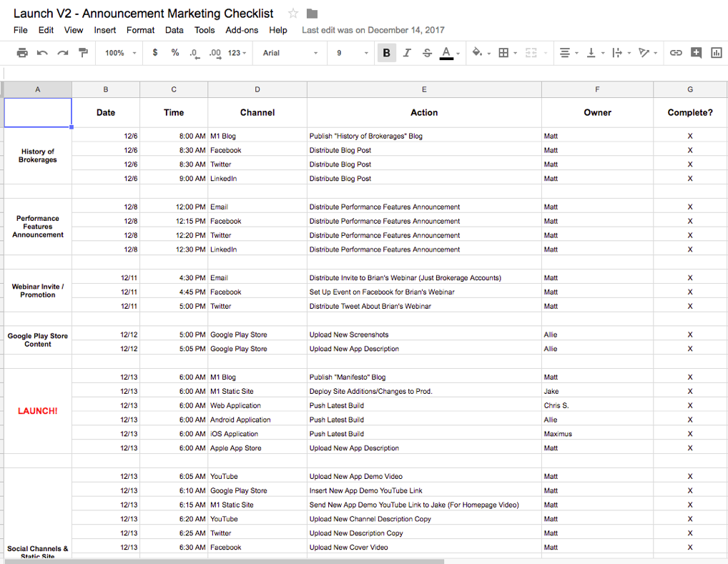Undo the last action

pyautogui.click(x=42, y=53)
